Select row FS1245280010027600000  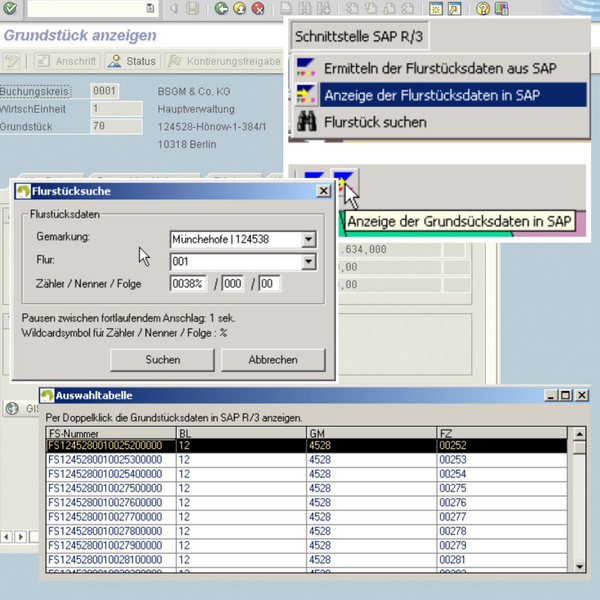coord(307,502)
